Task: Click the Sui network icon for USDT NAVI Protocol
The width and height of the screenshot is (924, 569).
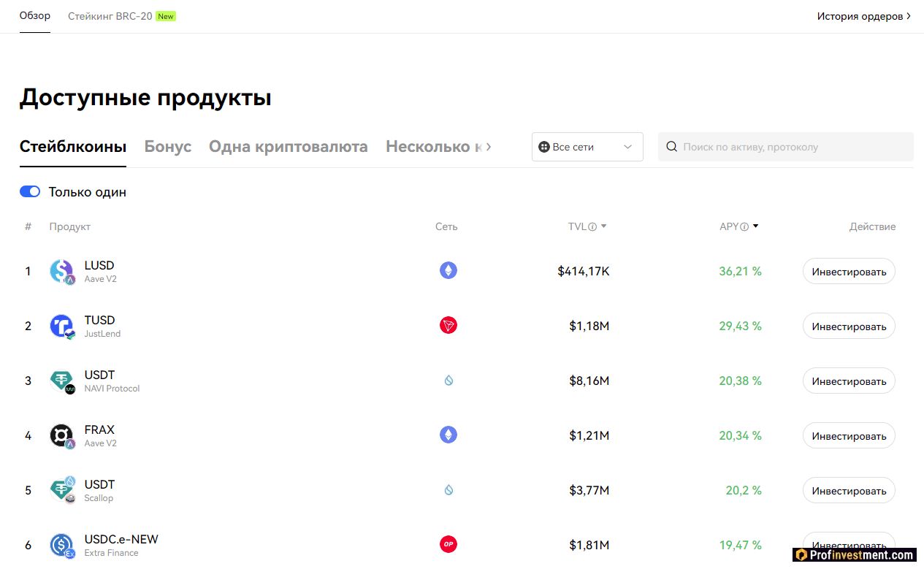Action: (x=448, y=381)
